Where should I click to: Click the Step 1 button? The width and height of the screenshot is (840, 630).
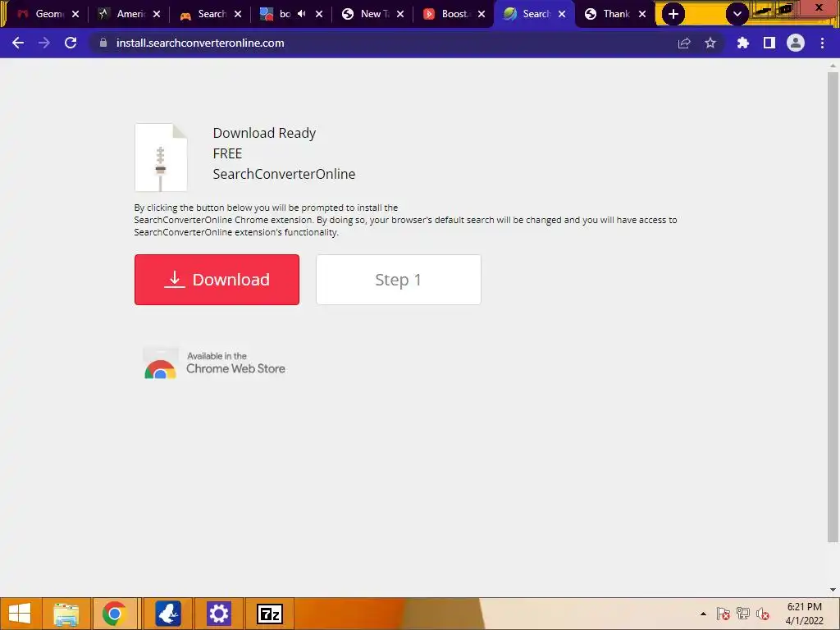[399, 280]
